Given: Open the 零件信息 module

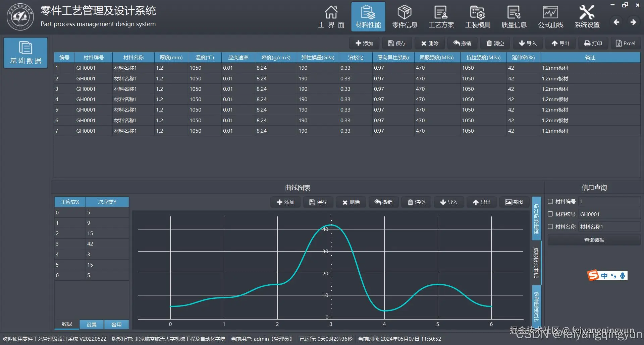Looking at the screenshot, I should [x=405, y=17].
